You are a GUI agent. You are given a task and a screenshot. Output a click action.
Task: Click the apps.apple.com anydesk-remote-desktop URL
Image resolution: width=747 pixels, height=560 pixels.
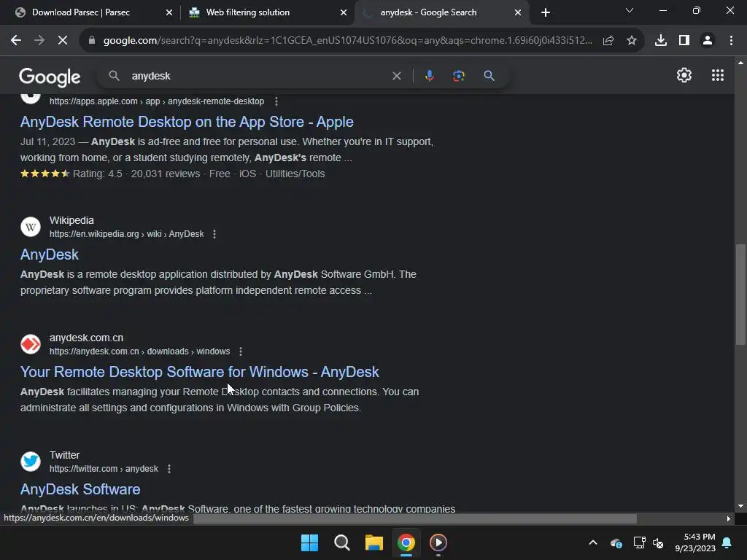coord(157,101)
